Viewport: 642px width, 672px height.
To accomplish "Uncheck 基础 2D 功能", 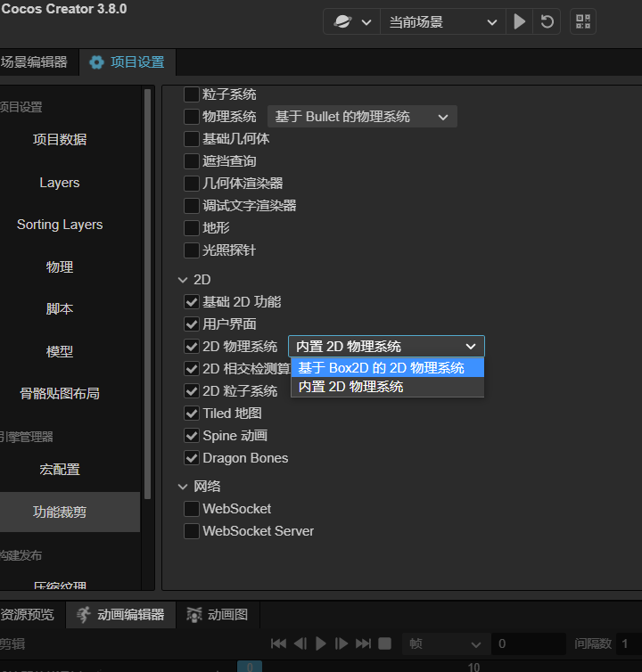I will click(x=192, y=302).
